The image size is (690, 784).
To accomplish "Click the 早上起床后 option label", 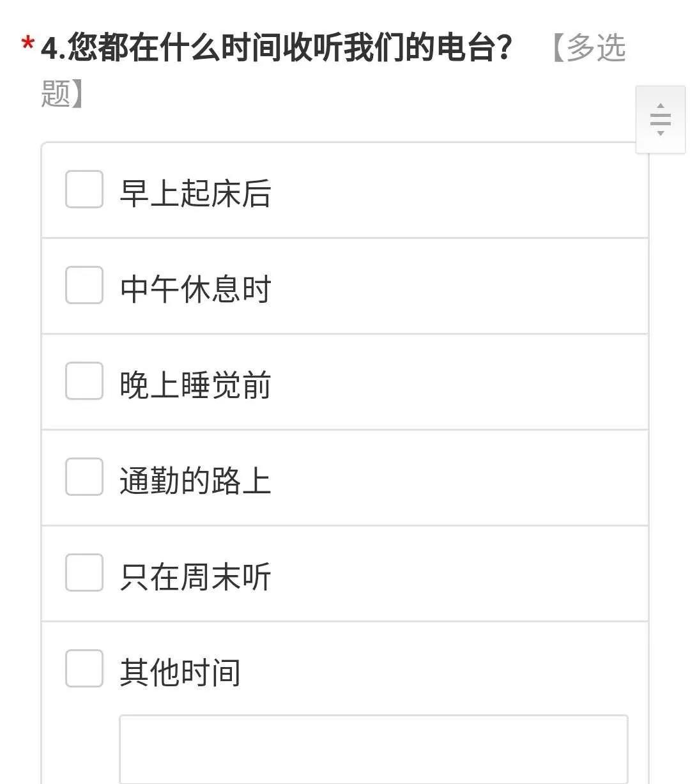I will 195,193.
